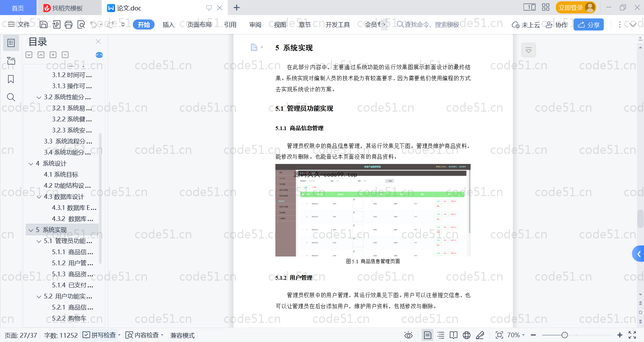The height and width of the screenshot is (342, 644).
Task: Select the 视图 ribbon tab
Action: click(280, 24)
